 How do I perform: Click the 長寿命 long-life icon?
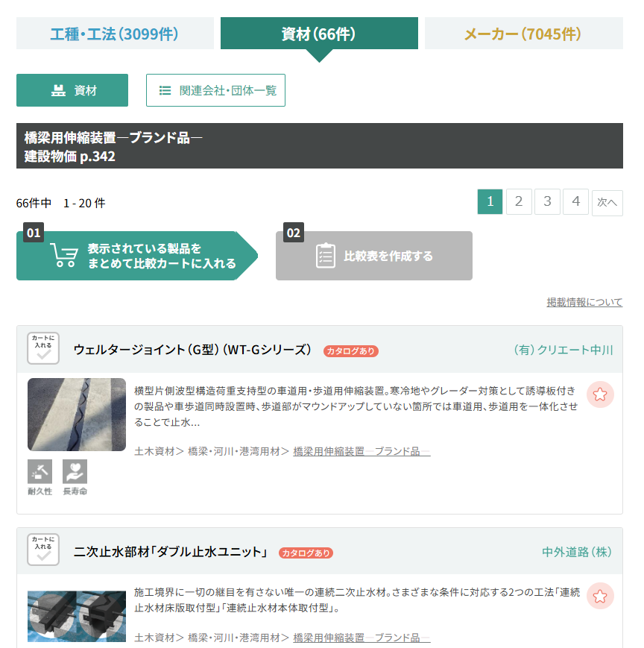pyautogui.click(x=75, y=471)
